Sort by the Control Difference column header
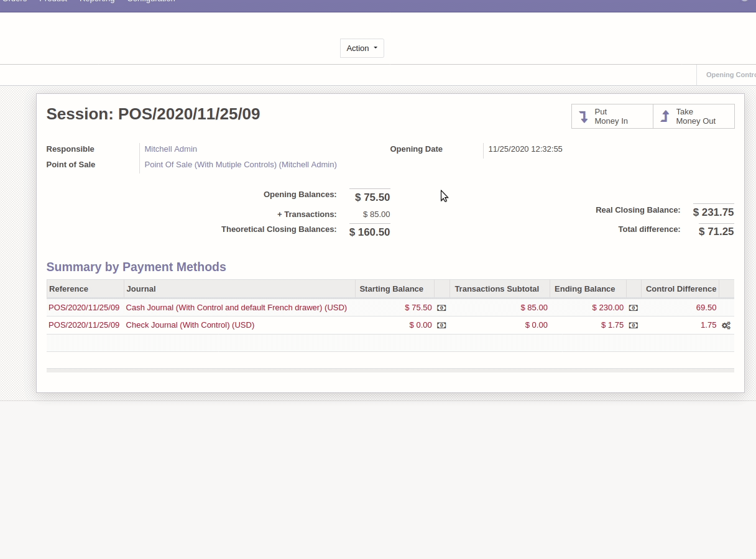756x559 pixels. click(680, 289)
